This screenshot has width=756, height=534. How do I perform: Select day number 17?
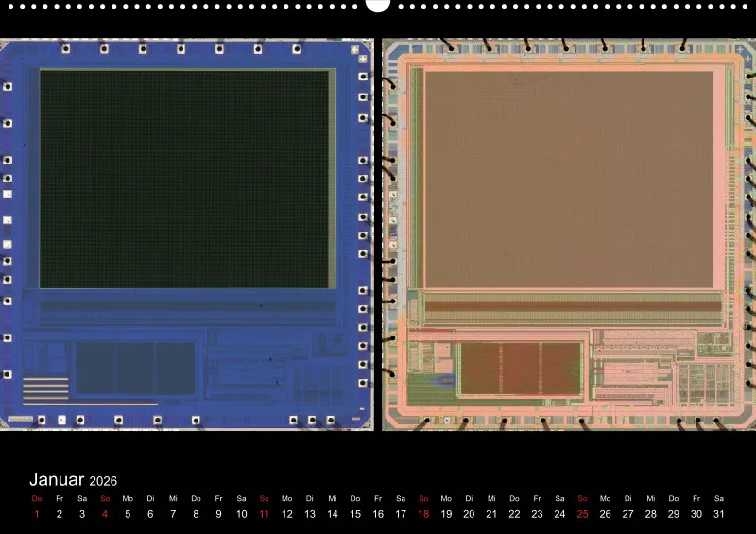pyautogui.click(x=401, y=514)
